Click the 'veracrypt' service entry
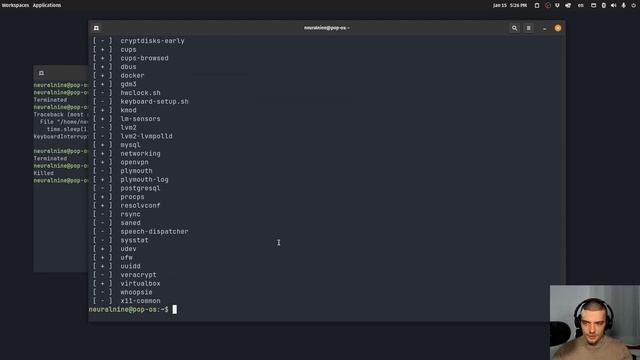Viewport: 640px width, 360px height. tap(138, 275)
